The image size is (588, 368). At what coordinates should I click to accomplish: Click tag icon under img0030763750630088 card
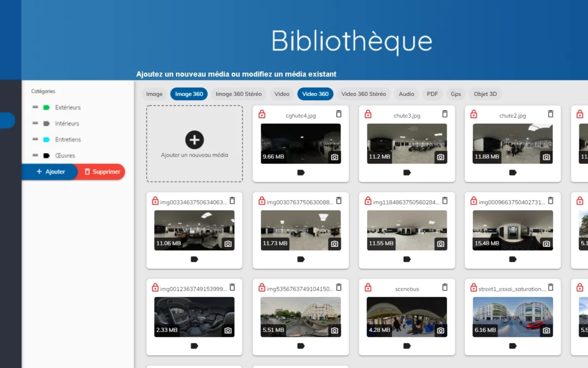(301, 260)
